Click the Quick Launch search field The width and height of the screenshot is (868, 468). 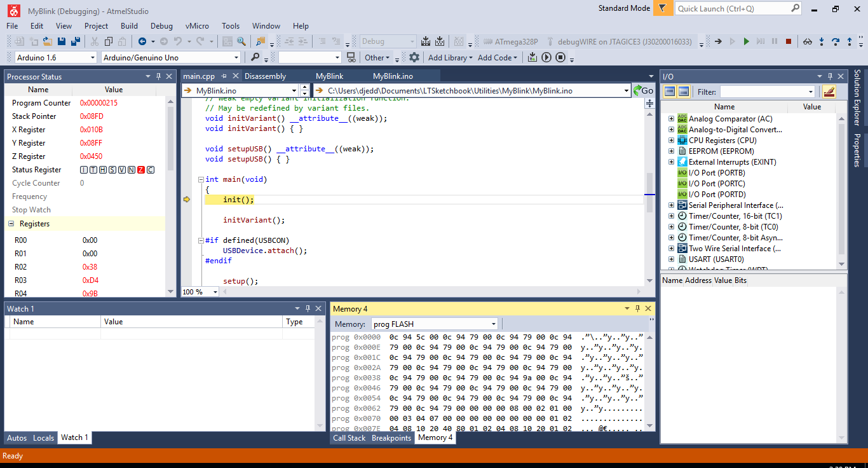(x=737, y=8)
